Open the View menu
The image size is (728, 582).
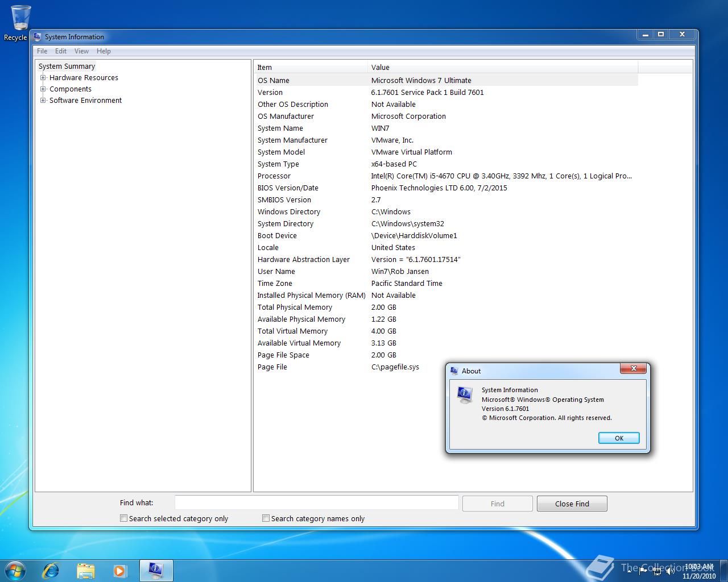81,51
